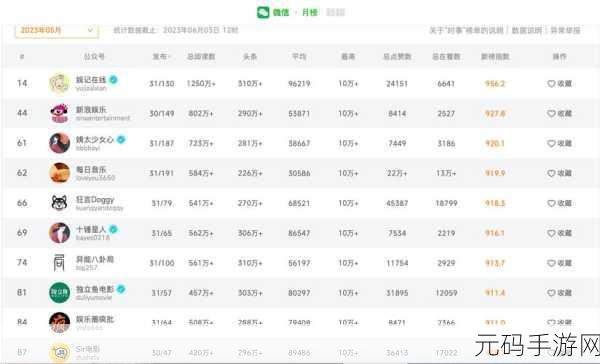Click the 总点赞数 column header
This screenshot has width=600, height=364.
(x=397, y=57)
